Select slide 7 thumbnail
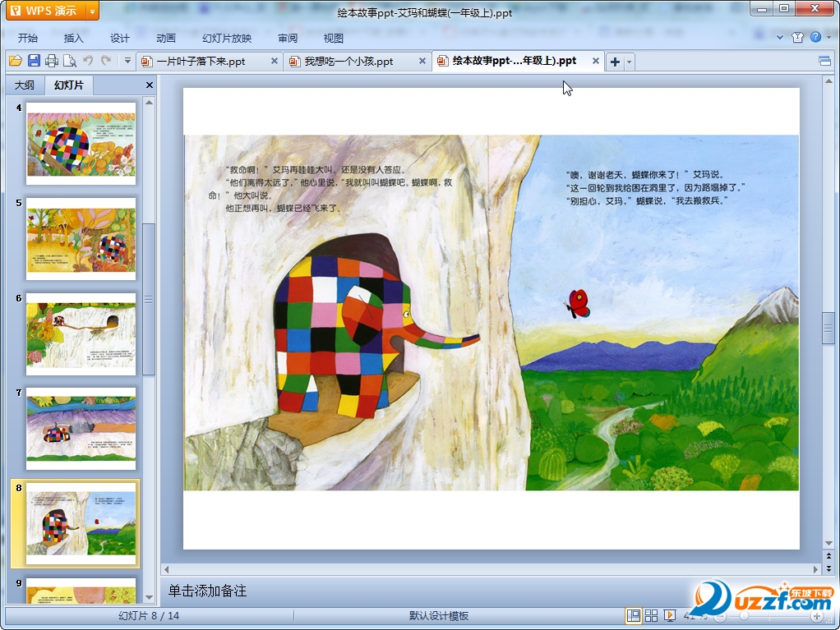This screenshot has width=840, height=630. (81, 429)
